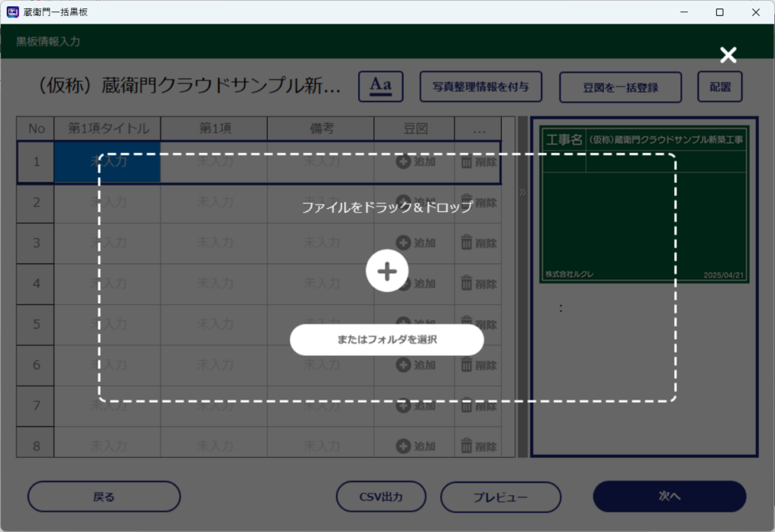The height and width of the screenshot is (532, 775).
Task: Click the 追加 plus icon in row 1
Action: [403, 162]
